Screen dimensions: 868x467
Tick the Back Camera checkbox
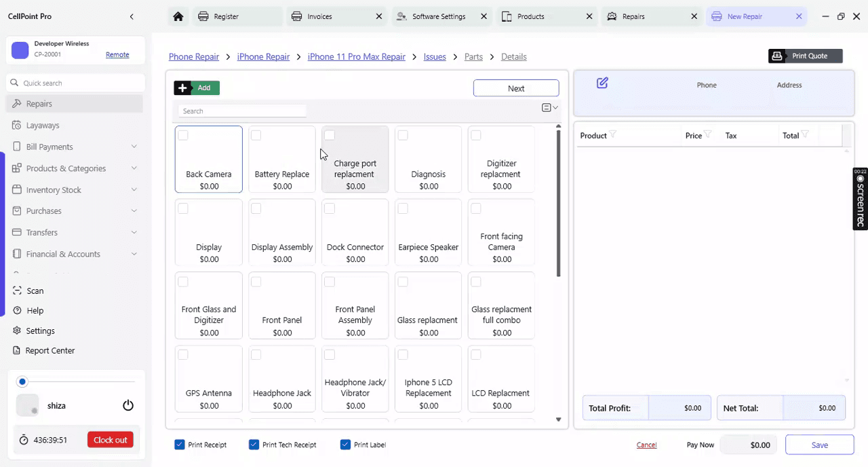click(183, 135)
